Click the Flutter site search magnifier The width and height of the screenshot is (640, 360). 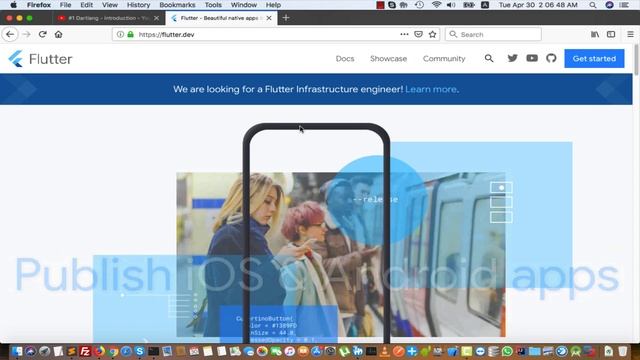489,59
